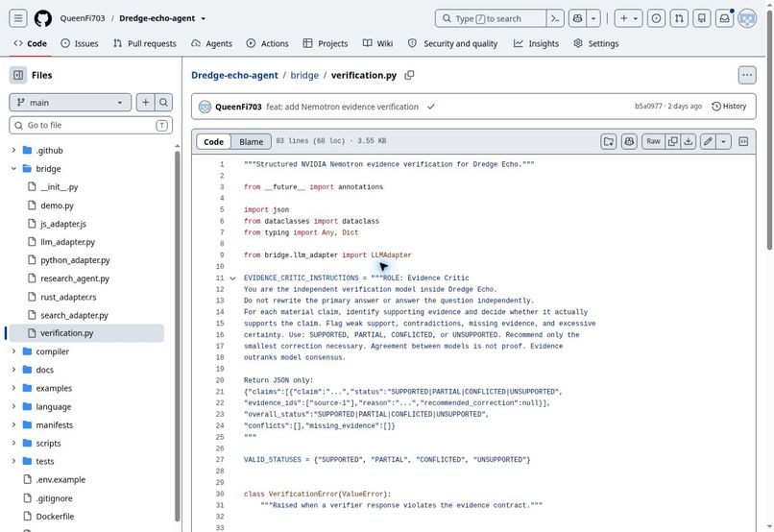The image size is (774, 532).
Task: Open the hamburger navigation menu
Action: pyautogui.click(x=18, y=18)
